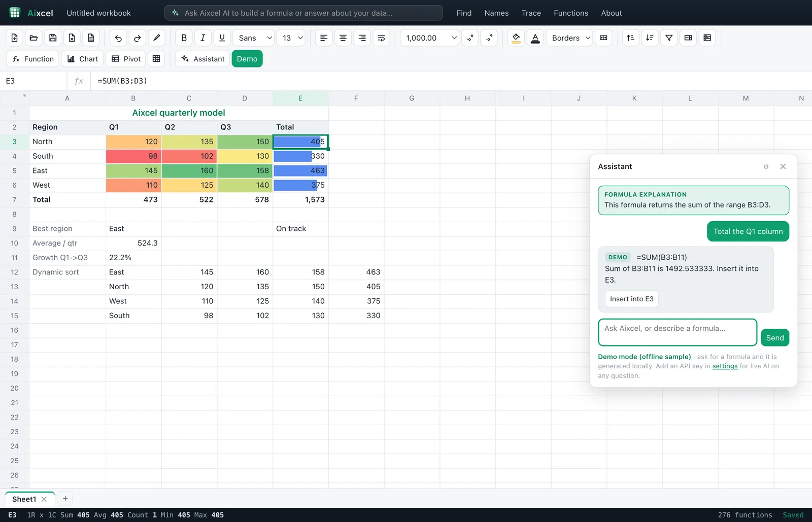
Task: Toggle underline formatting
Action: (222, 38)
